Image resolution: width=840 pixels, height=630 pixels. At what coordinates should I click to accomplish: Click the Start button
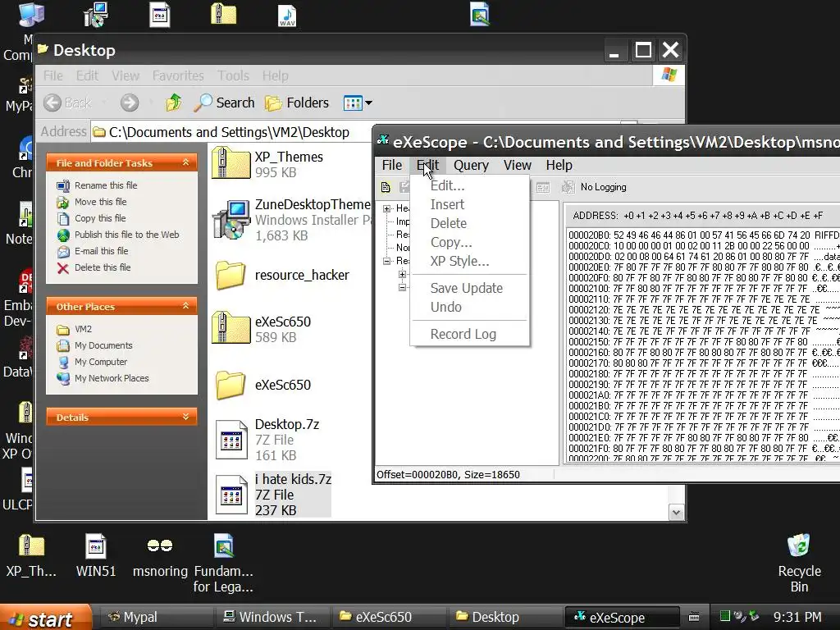tap(46, 617)
